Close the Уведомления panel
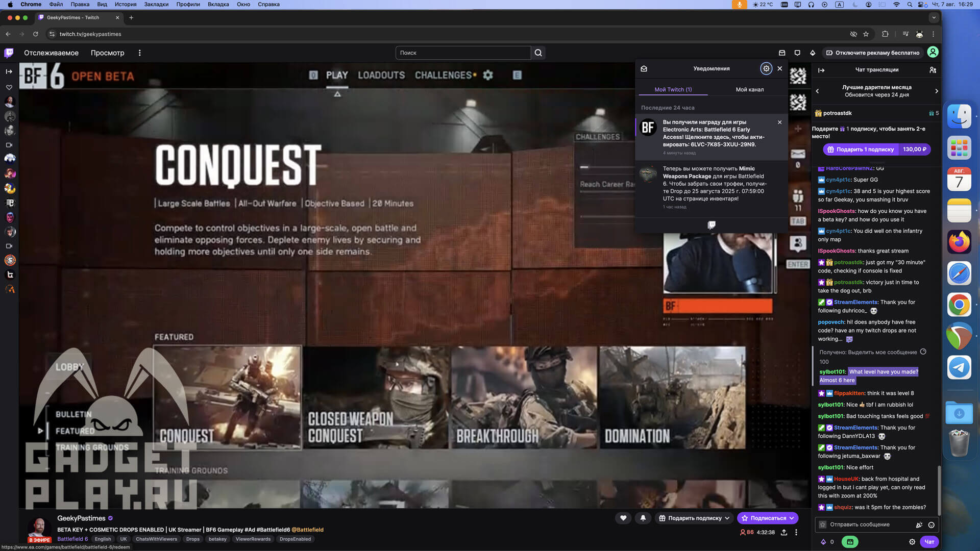Viewport: 980px width, 551px height. 779,68
